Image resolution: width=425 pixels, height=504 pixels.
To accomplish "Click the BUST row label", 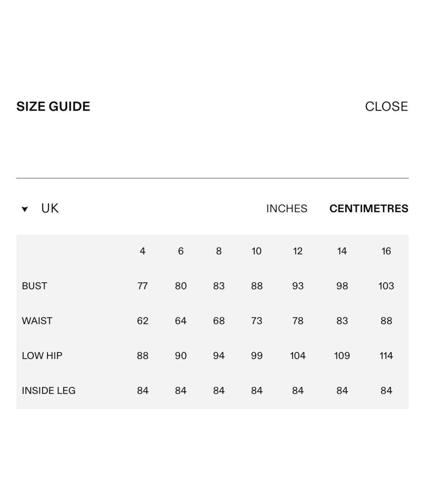I will pyautogui.click(x=34, y=286).
